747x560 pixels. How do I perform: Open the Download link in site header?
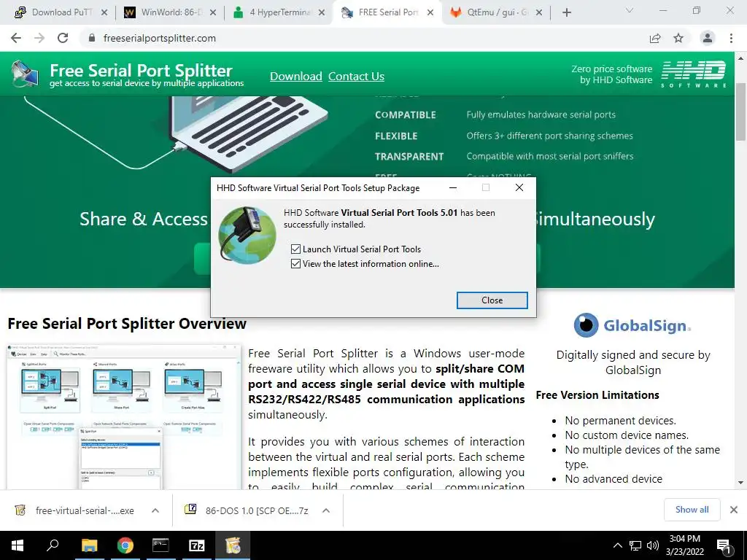pos(296,76)
